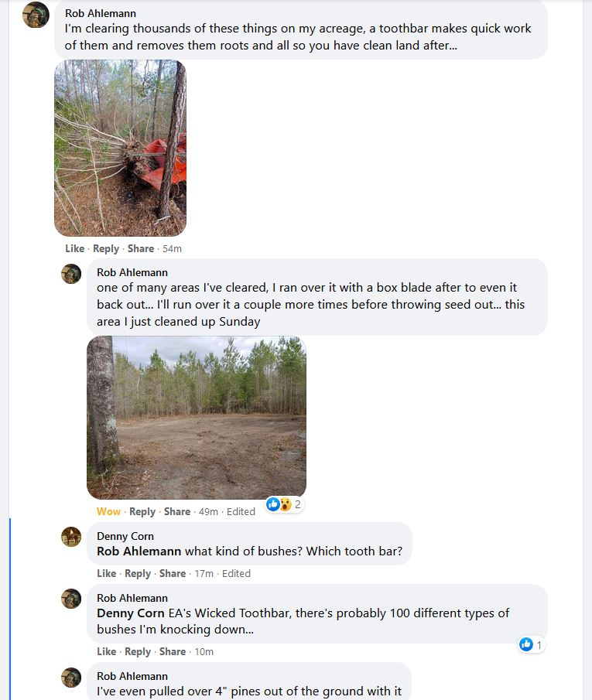592x700 pixels.
Task: Open the Denny Corn author name link
Action: [125, 536]
